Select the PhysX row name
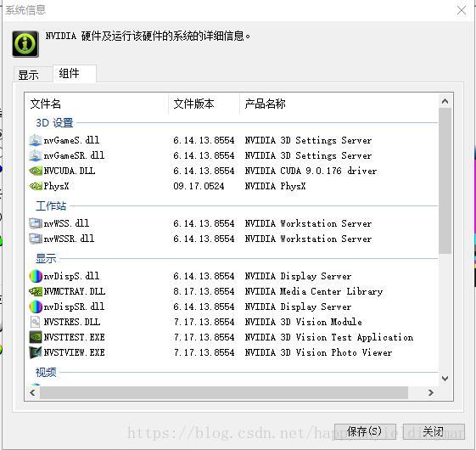Image resolution: width=476 pixels, height=450 pixels. coord(56,186)
